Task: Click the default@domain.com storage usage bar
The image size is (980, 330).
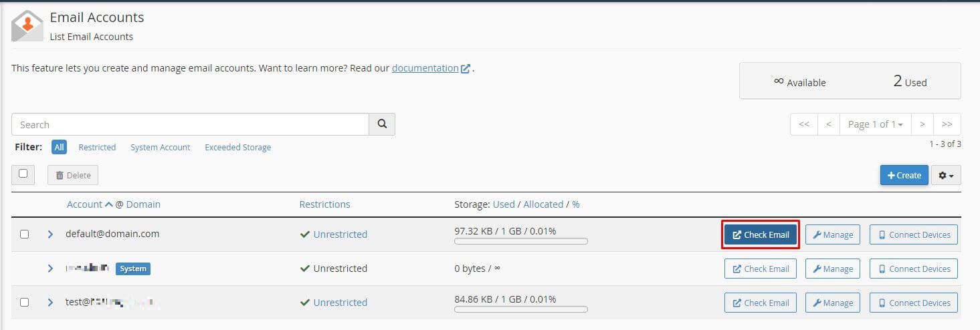Action: [520, 241]
